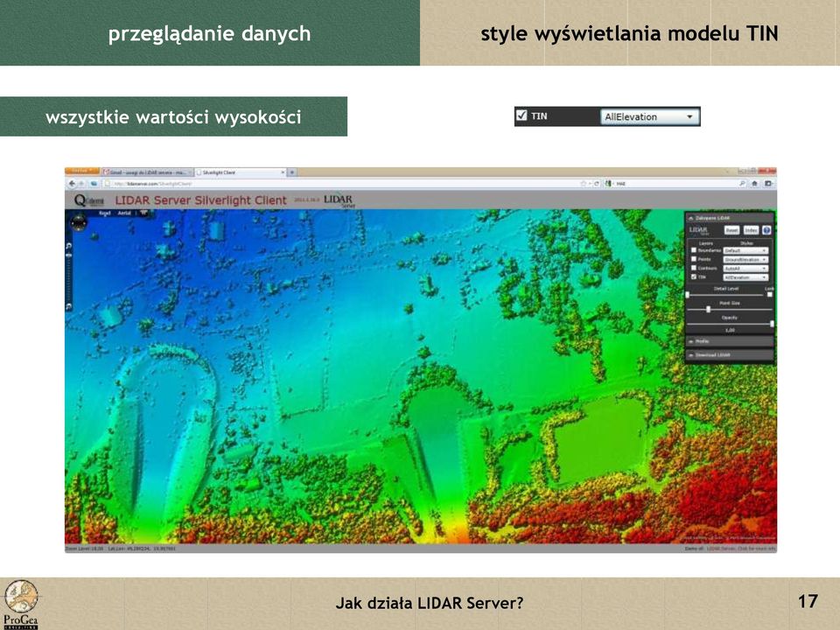Screen dimensions: 840x630
Task: Click the QCoherent logo in the app header
Action: pyautogui.click(x=89, y=200)
